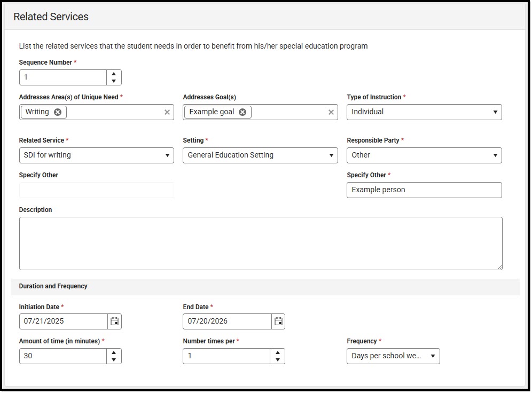532x393 pixels.
Task: Expand the Responsible Party dropdown
Action: [x=424, y=155]
